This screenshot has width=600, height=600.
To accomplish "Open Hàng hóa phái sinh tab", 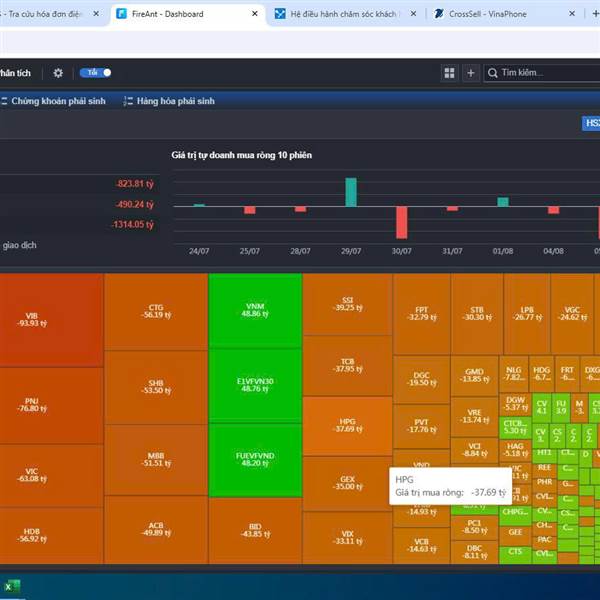I will [169, 101].
